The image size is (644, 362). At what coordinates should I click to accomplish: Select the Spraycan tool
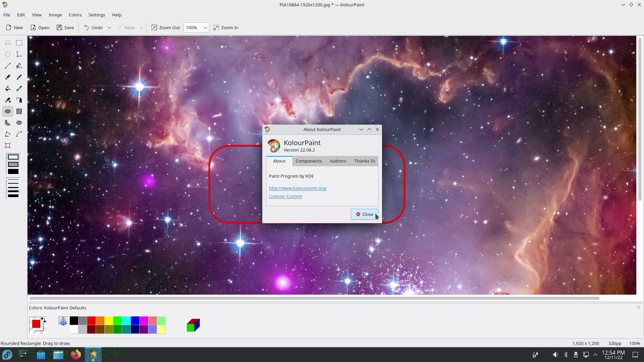(x=19, y=100)
